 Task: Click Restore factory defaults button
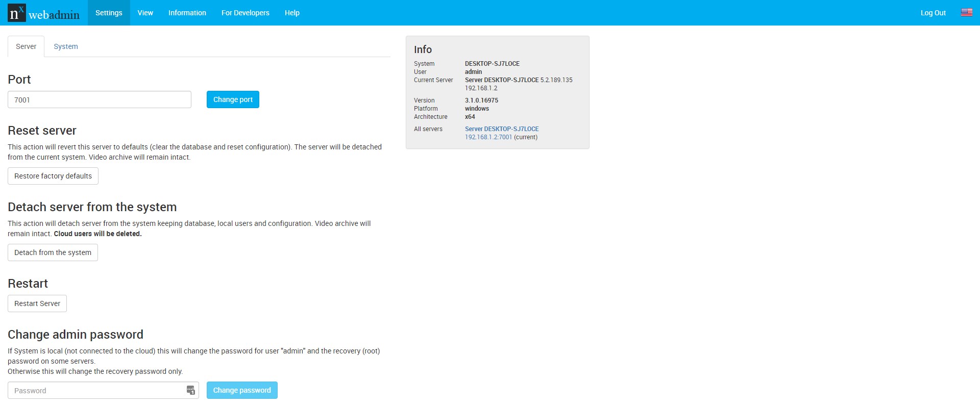coord(53,176)
